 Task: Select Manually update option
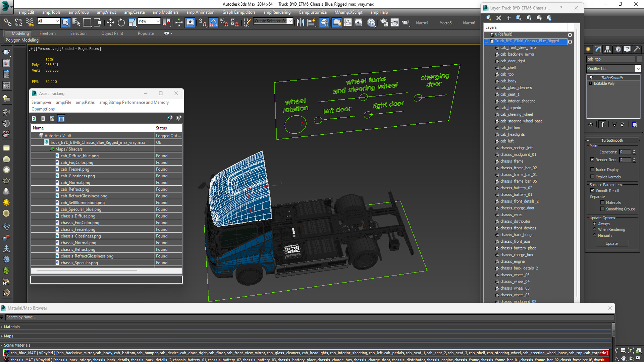[594, 235]
